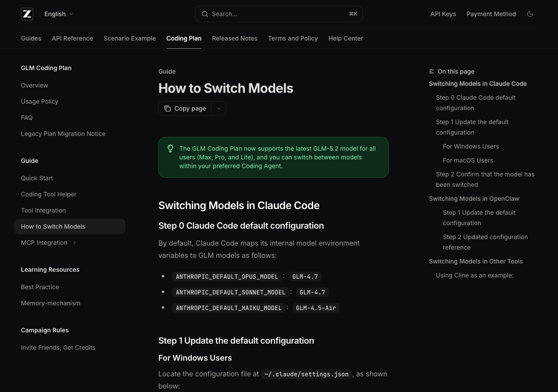Screen dimensions: 558x392
Task: Select the Coding Plan tab
Action: (x=184, y=38)
